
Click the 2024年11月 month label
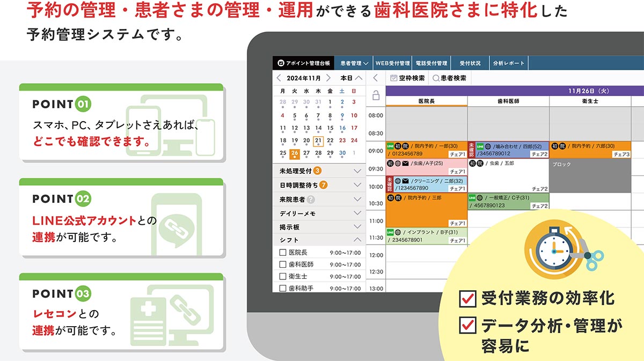pos(303,78)
